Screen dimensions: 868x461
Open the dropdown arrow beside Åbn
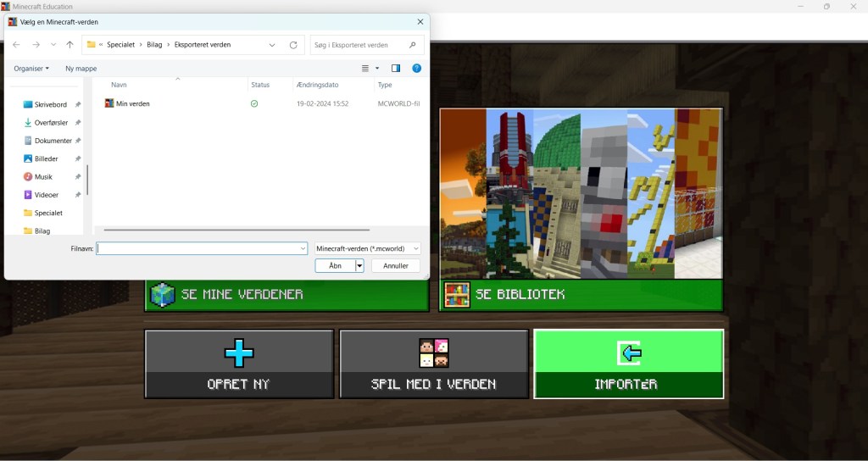[359, 265]
